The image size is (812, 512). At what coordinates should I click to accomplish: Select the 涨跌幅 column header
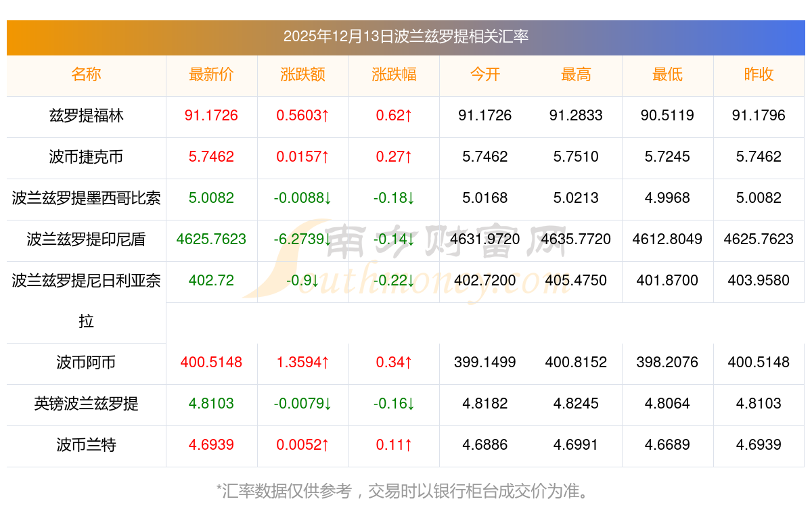pos(394,74)
